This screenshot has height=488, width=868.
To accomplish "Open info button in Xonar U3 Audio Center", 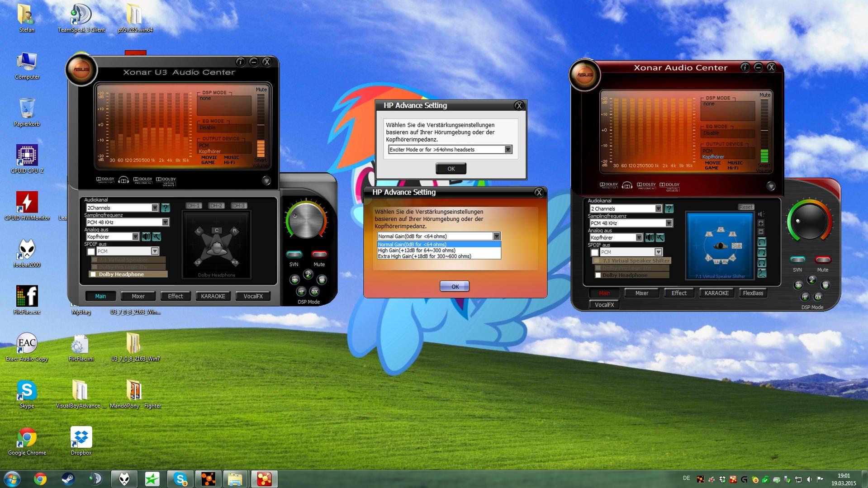I will coord(240,62).
